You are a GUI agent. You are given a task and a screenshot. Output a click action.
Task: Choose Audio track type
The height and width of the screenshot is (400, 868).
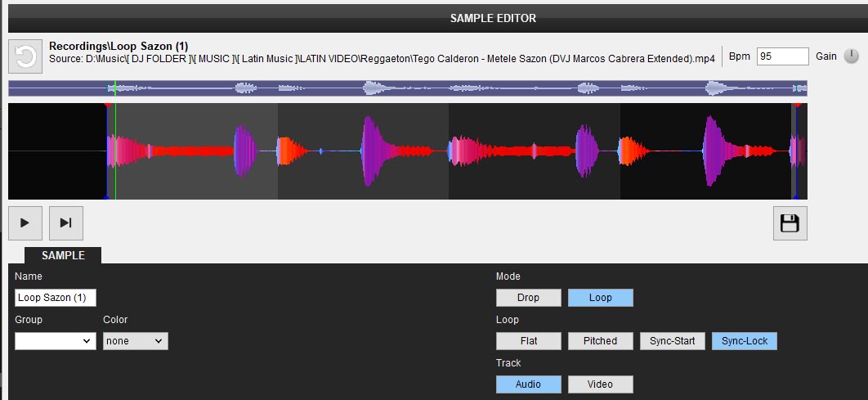tap(529, 384)
